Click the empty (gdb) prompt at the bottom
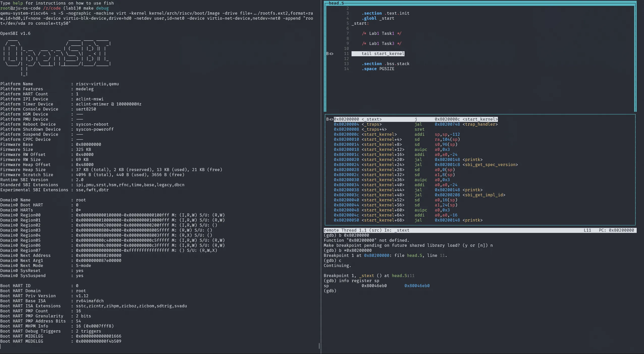 point(330,291)
